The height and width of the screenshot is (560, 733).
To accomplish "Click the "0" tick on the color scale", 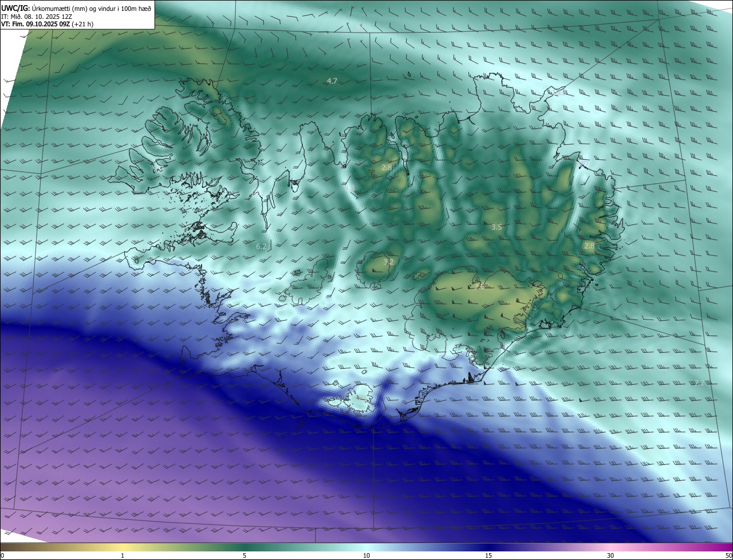I will [2, 555].
